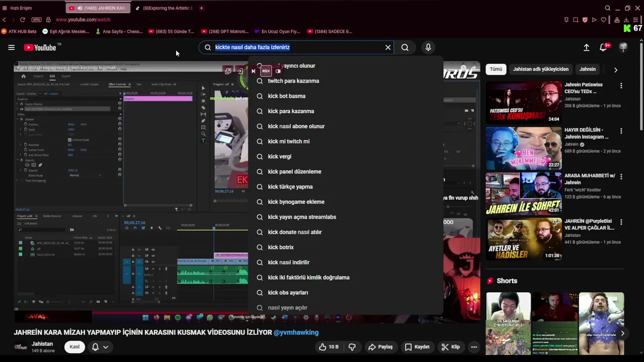Share the video with Paylaş
Screen dimensions: 644x362
[x=380, y=347]
